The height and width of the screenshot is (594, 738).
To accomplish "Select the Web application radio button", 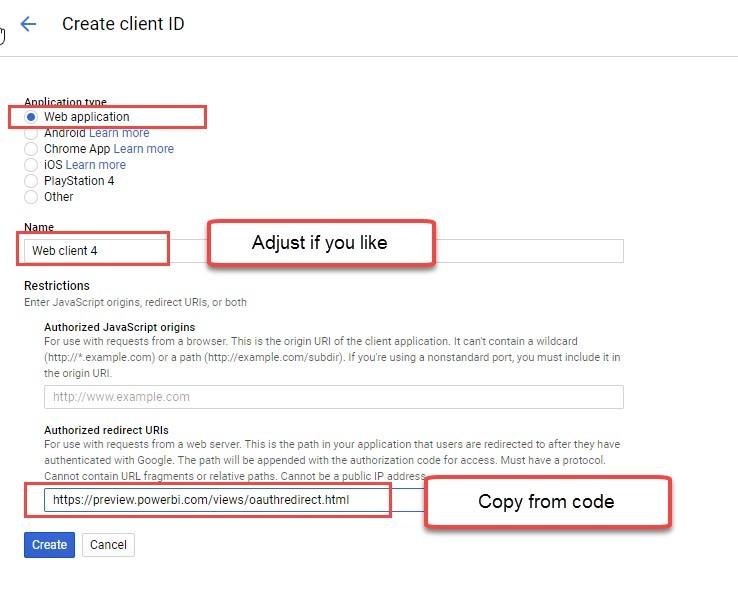I will 31,117.
